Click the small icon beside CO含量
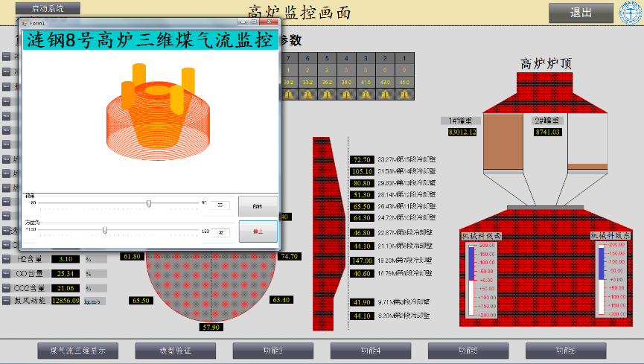The image size is (644, 364). coord(6,274)
